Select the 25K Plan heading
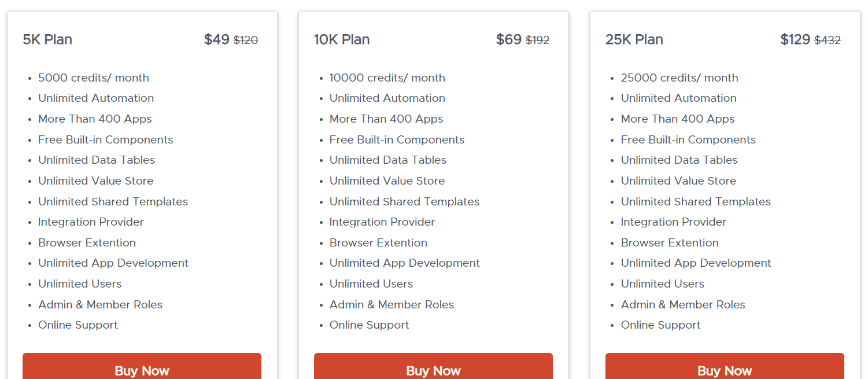This screenshot has height=379, width=868. point(634,39)
